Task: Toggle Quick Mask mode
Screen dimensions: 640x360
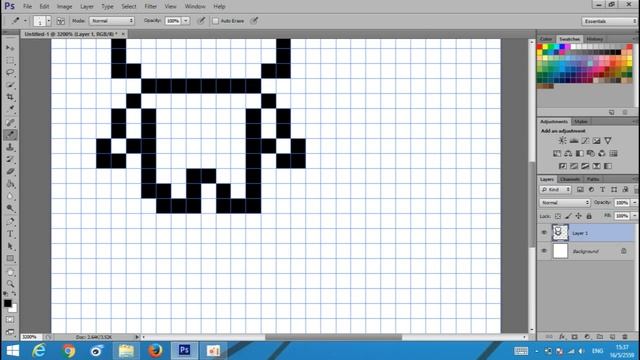Action: tap(10, 320)
